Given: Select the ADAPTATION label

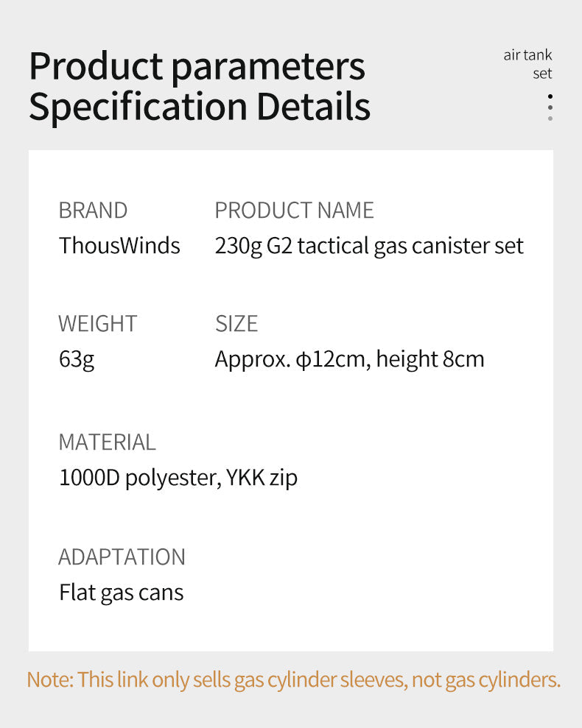Looking at the screenshot, I should (x=122, y=556).
